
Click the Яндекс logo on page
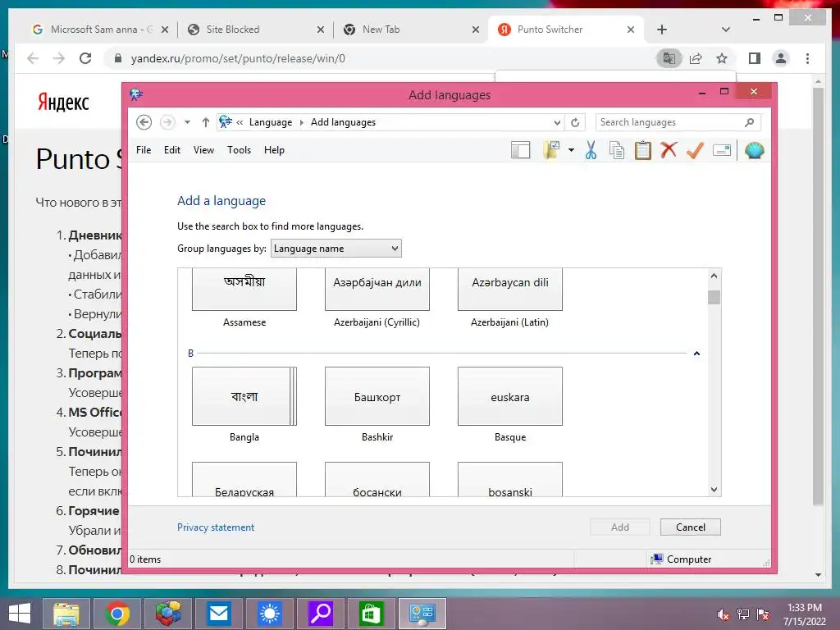(63, 102)
